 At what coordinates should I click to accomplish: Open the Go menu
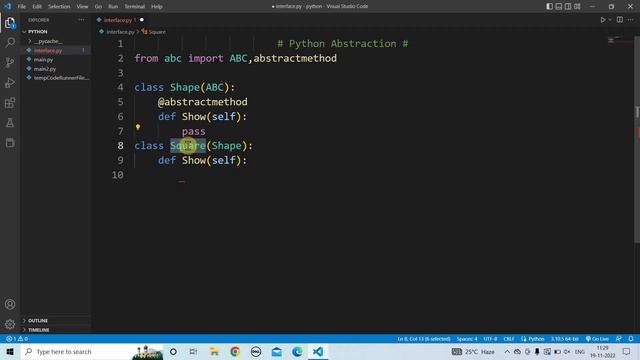[x=98, y=6]
